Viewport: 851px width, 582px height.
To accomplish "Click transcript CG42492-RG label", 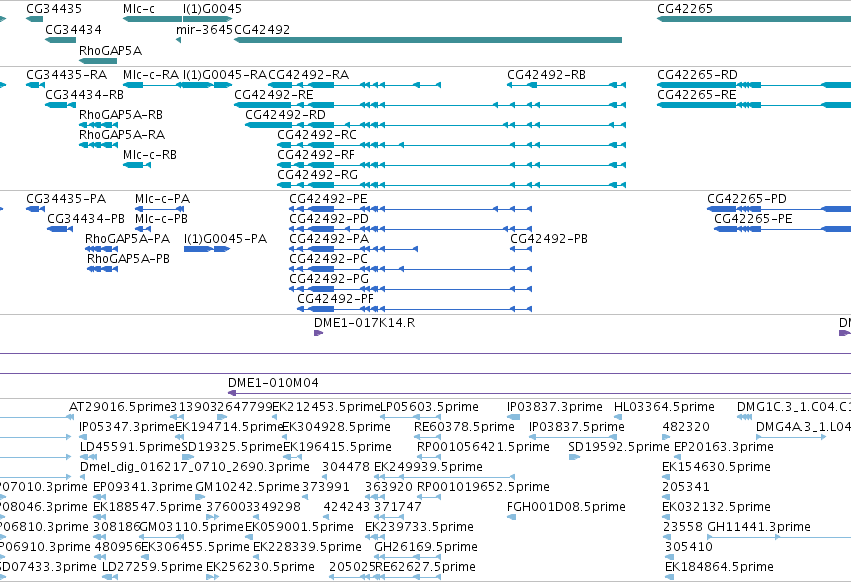I will [317, 175].
